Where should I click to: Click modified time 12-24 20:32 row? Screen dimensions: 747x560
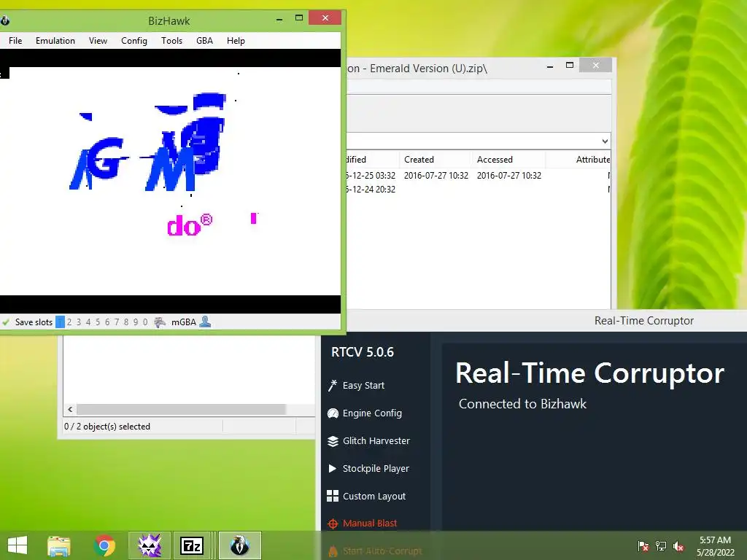coord(371,189)
